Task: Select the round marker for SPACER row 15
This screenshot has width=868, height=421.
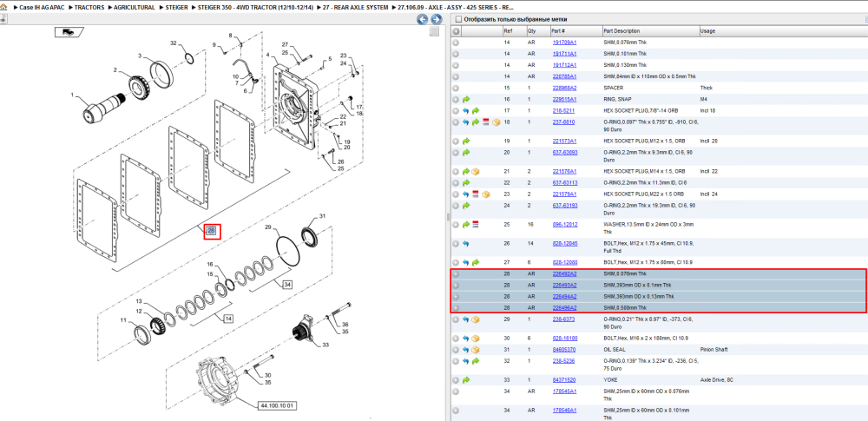Action: click(x=457, y=88)
